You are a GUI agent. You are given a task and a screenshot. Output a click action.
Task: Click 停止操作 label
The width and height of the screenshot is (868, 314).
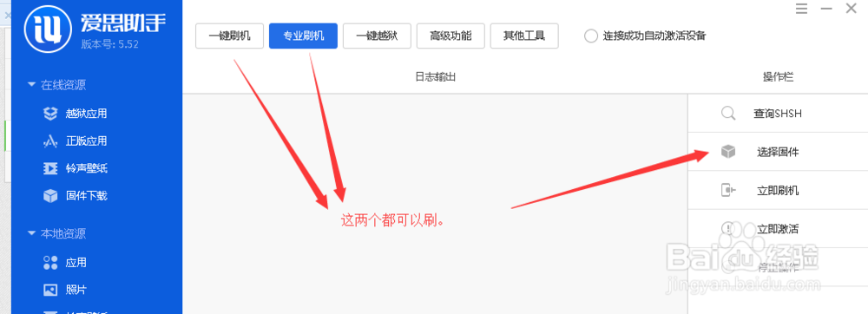point(778,267)
